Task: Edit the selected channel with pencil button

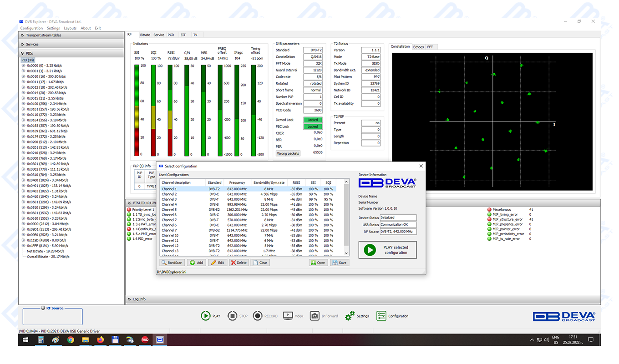Action: coord(218,263)
